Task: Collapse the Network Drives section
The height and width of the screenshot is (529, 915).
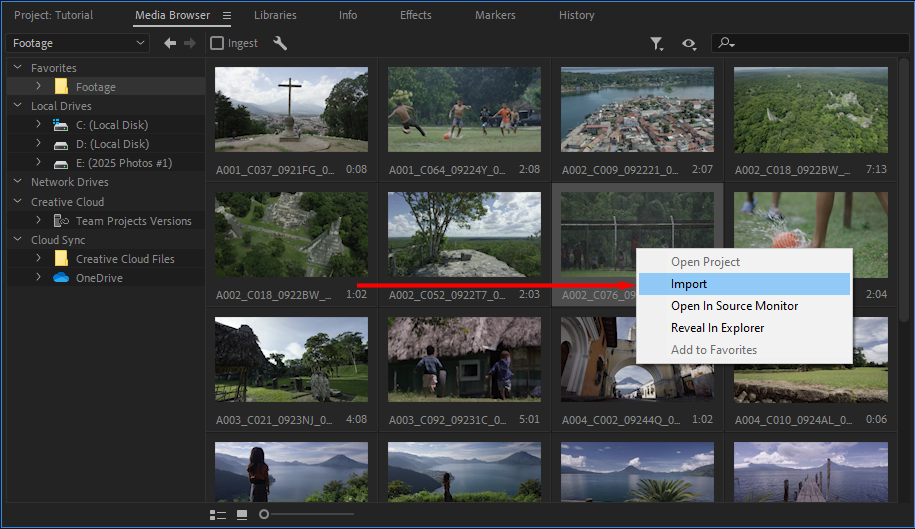Action: click(x=18, y=181)
